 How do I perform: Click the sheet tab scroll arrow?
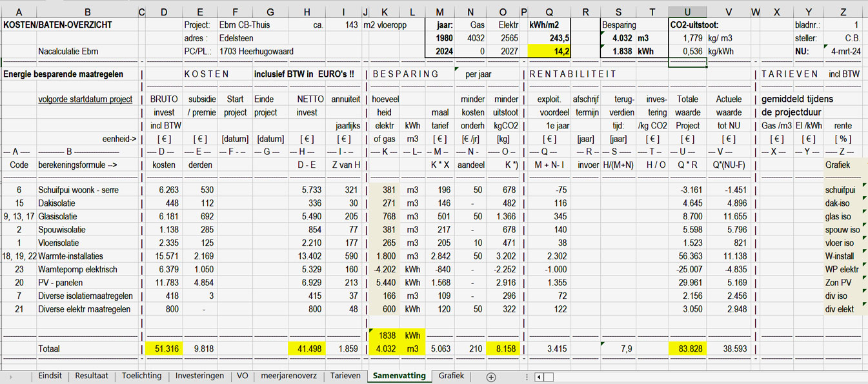point(11,376)
